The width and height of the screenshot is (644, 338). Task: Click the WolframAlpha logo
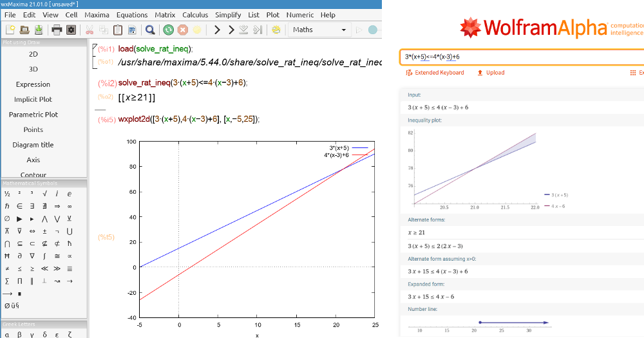click(x=533, y=28)
